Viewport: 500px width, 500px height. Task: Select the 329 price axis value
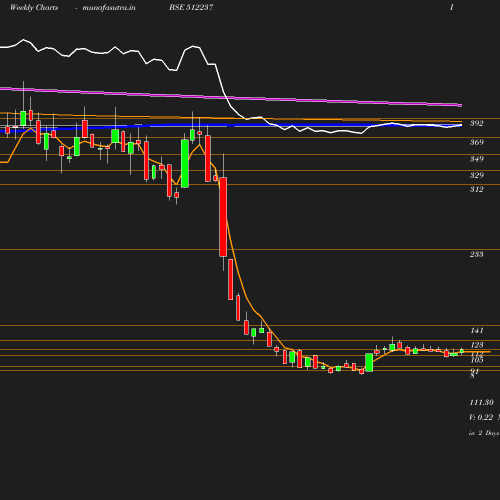[477, 175]
